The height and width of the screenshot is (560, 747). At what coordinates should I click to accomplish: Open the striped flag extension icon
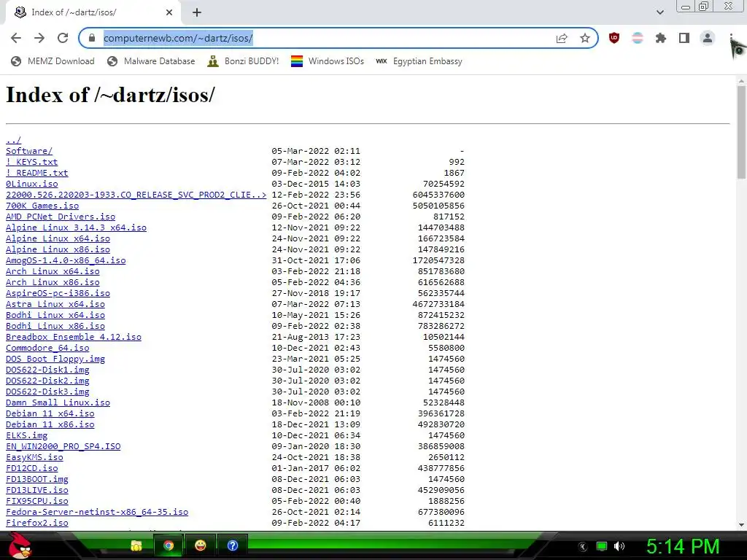638,38
